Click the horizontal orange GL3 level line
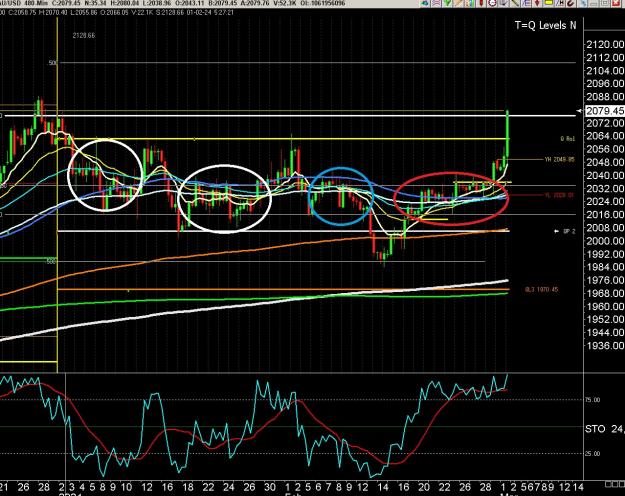 (284, 289)
